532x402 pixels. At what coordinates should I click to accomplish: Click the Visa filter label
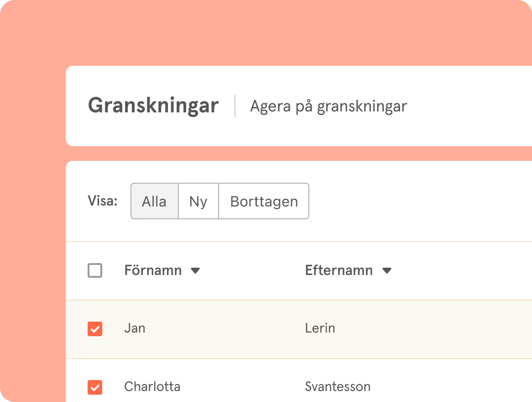coord(103,201)
